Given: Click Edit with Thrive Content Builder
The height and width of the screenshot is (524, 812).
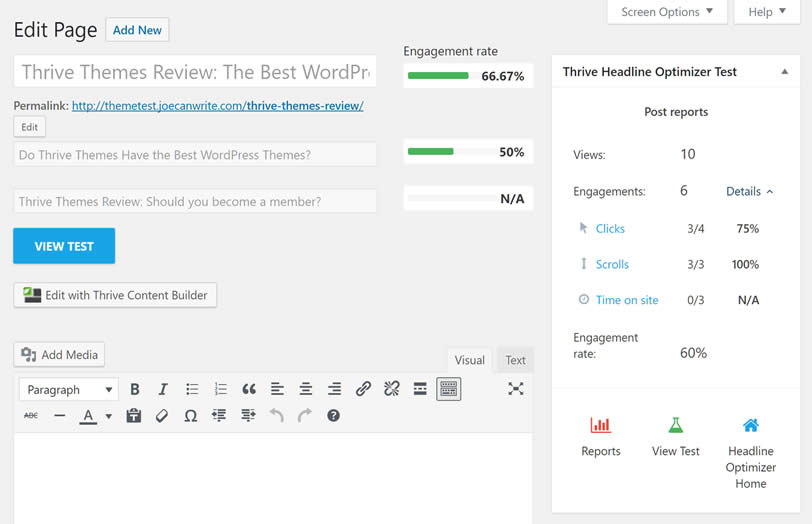Looking at the screenshot, I should [x=115, y=295].
